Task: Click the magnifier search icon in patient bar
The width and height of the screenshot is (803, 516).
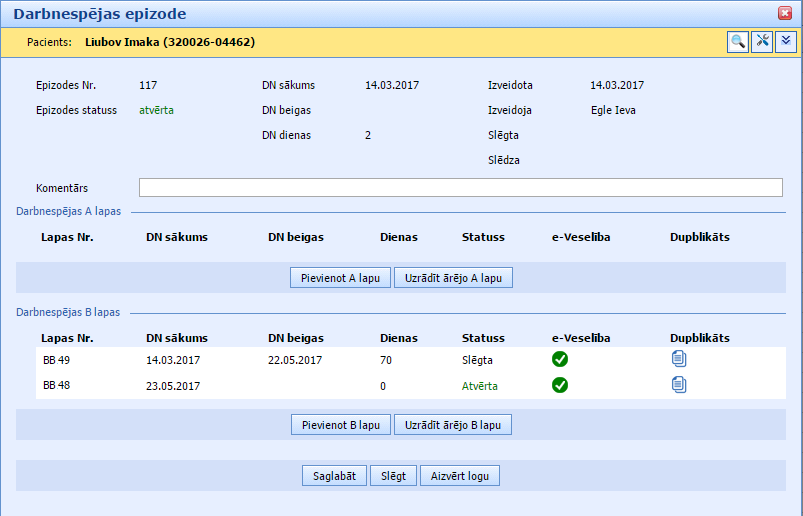Action: click(x=737, y=41)
